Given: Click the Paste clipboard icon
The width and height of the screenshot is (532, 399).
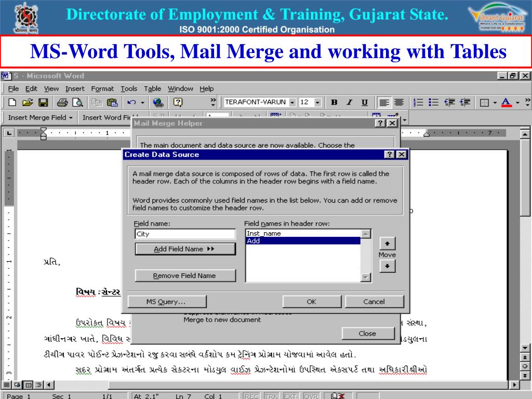Looking at the screenshot, I should point(112,102).
